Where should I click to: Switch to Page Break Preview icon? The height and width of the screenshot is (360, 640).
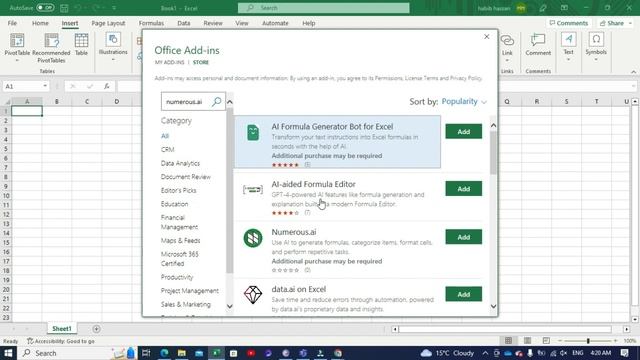pos(546,340)
